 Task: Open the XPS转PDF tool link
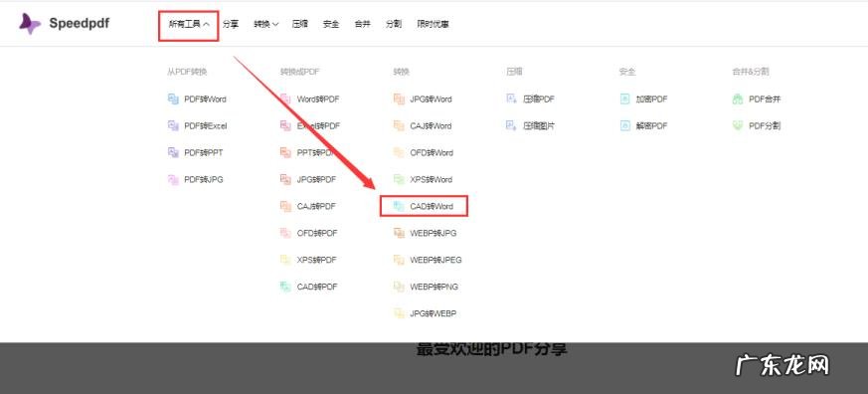[x=317, y=260]
